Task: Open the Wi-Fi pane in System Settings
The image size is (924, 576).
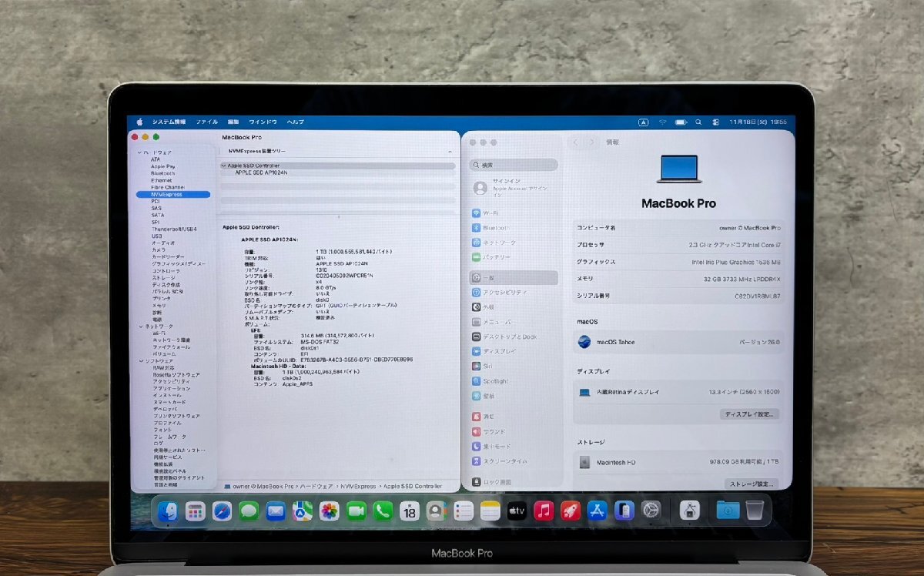Action: pos(514,213)
